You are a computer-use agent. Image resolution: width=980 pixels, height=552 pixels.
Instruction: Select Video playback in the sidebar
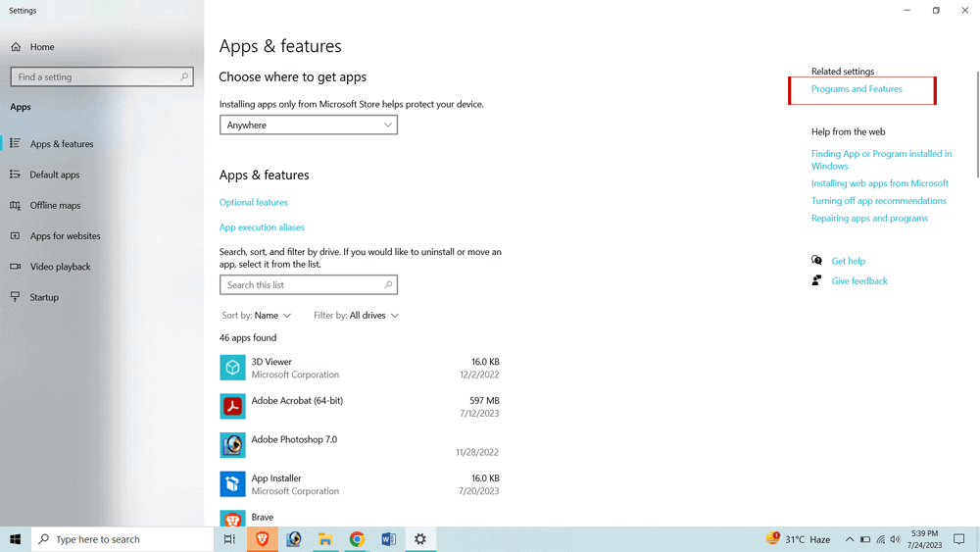[x=60, y=267]
